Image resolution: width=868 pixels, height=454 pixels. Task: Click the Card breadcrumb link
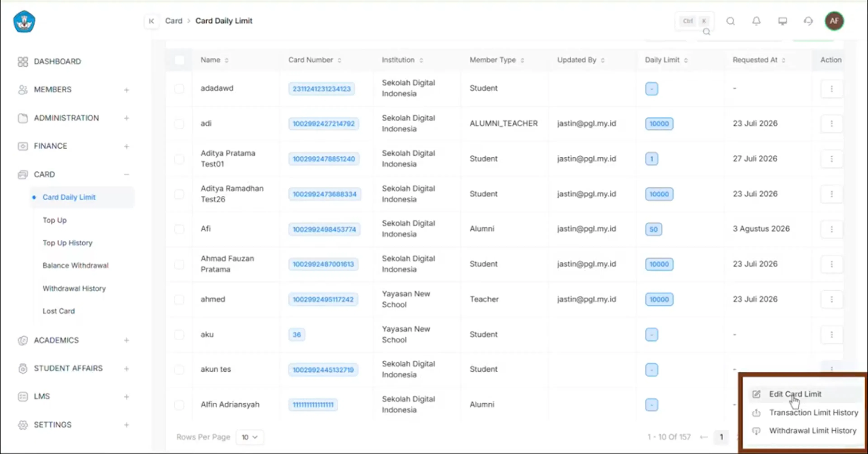tap(174, 21)
